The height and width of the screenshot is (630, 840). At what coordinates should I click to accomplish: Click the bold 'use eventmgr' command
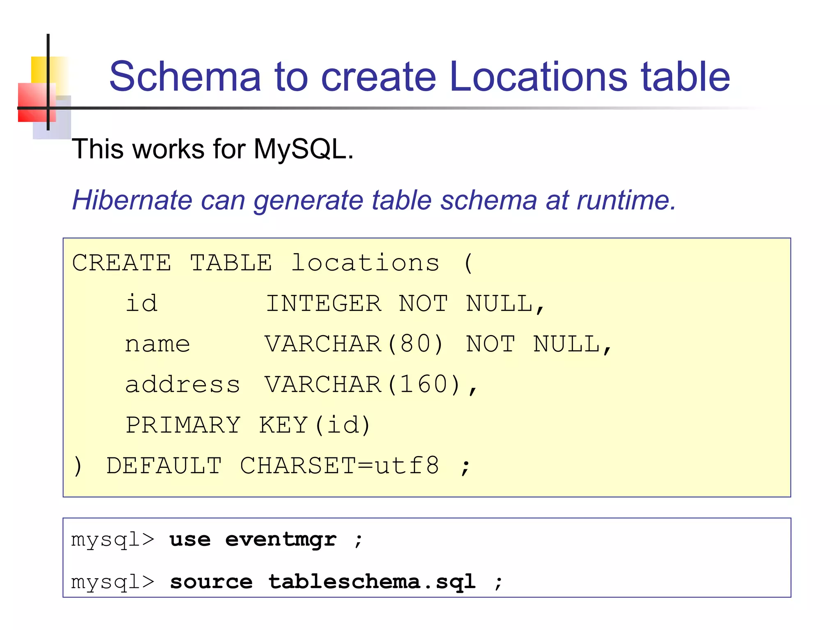pyautogui.click(x=253, y=539)
